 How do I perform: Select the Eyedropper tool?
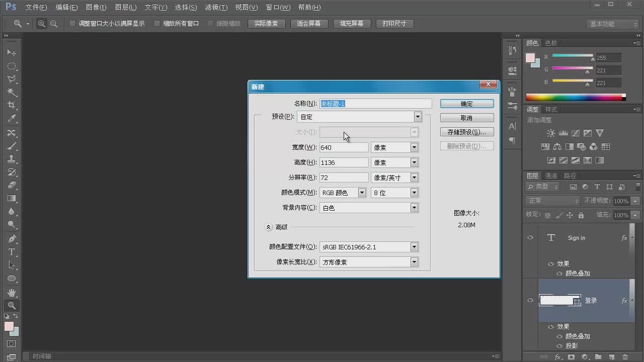click(x=12, y=119)
